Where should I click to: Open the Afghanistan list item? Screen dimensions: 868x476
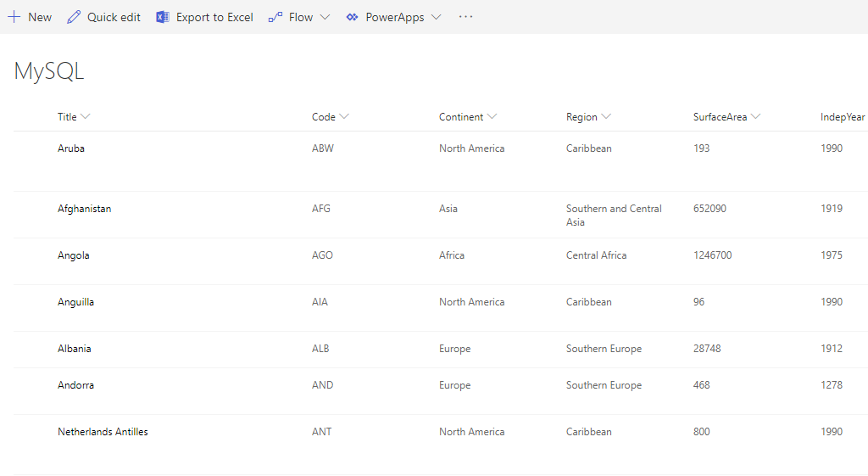click(84, 209)
